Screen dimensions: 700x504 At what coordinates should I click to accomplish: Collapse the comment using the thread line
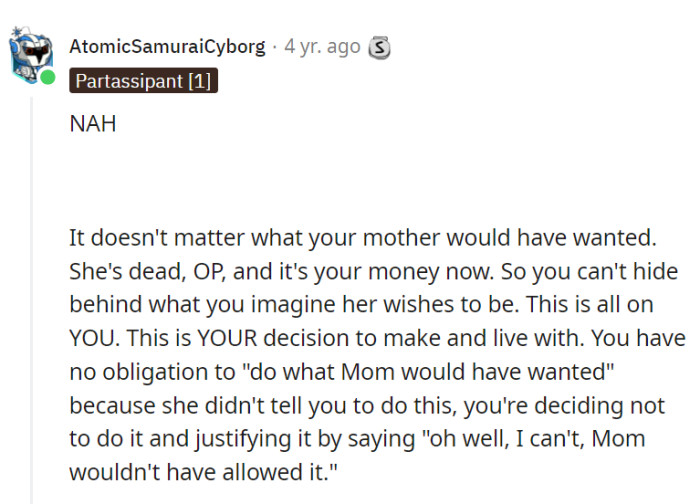pos(32,300)
